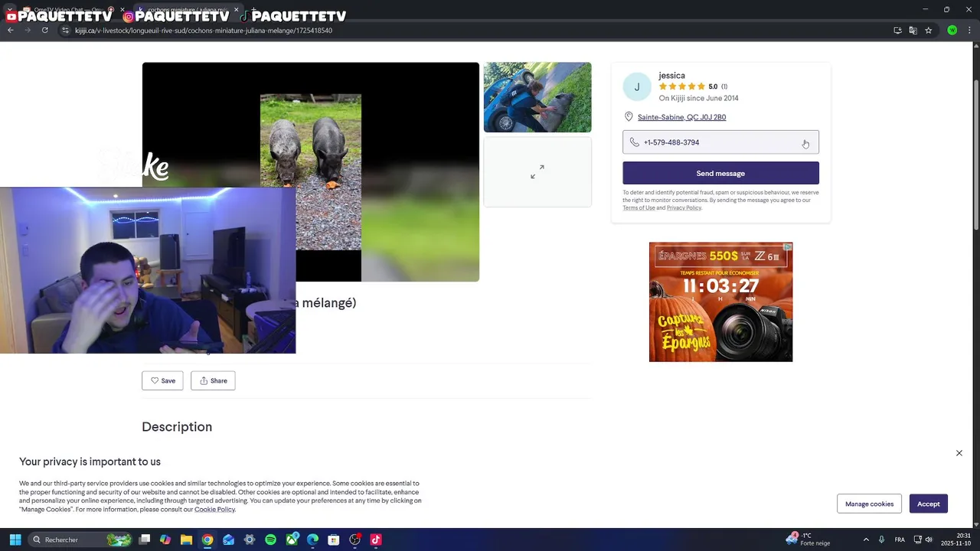Click the phone number +1-579-488-3794 field

click(720, 142)
